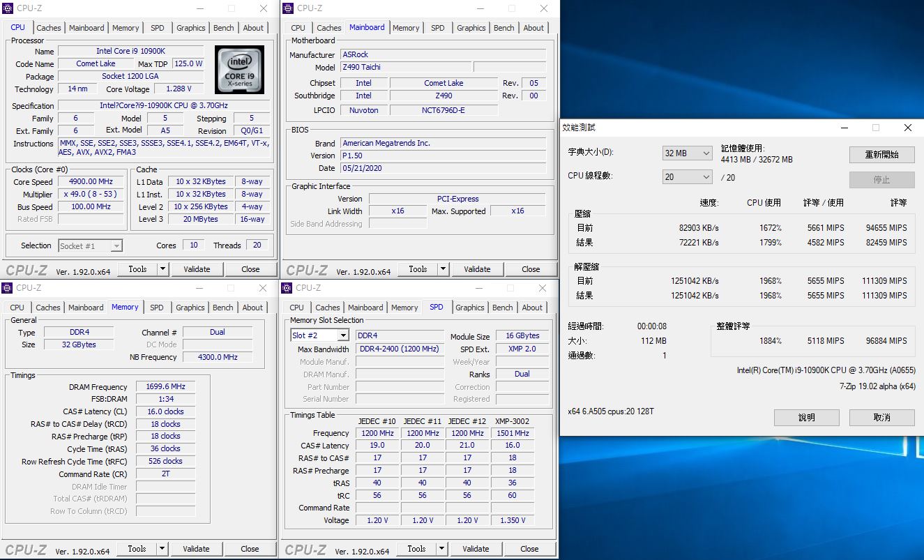Click the DRAM Frequency value 1699.6 MHz
The width and height of the screenshot is (924, 560).
pos(165,387)
